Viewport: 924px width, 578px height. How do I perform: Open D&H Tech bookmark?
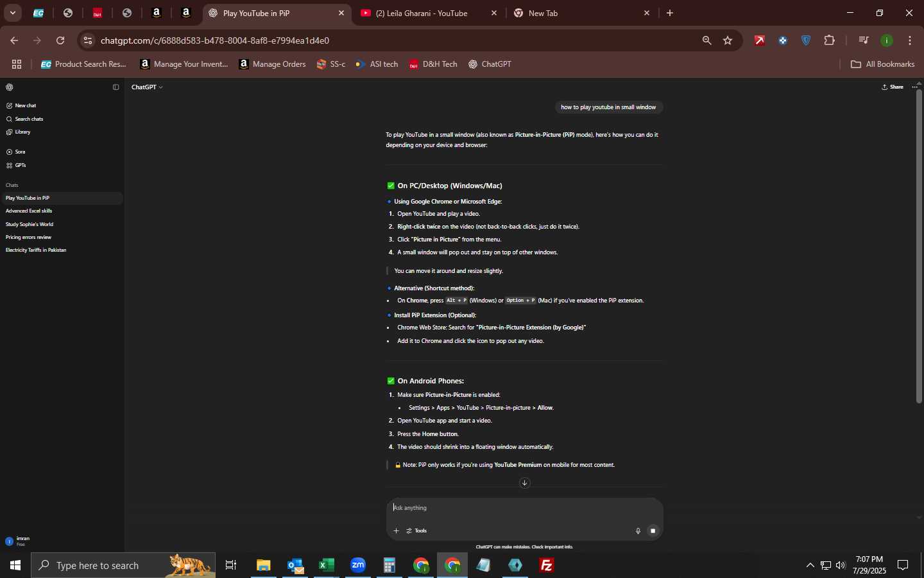433,64
